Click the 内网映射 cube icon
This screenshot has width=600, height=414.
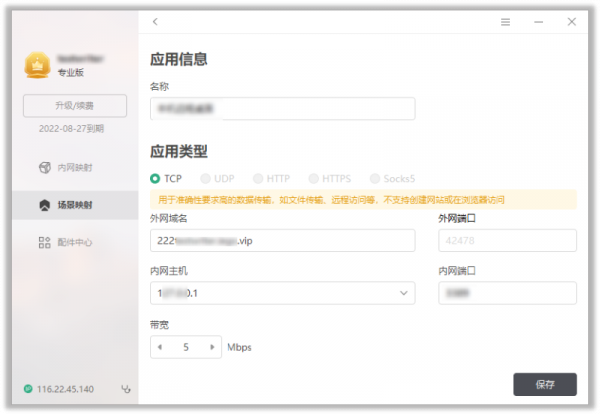tap(44, 167)
